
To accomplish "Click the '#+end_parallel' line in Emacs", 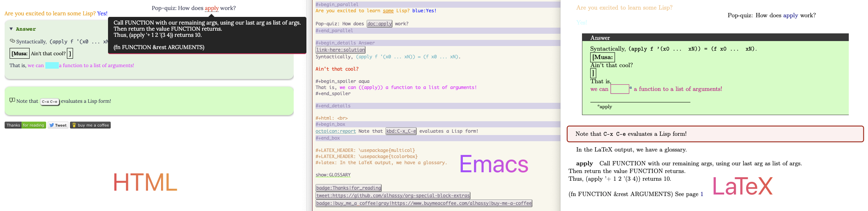I will (x=437, y=31).
